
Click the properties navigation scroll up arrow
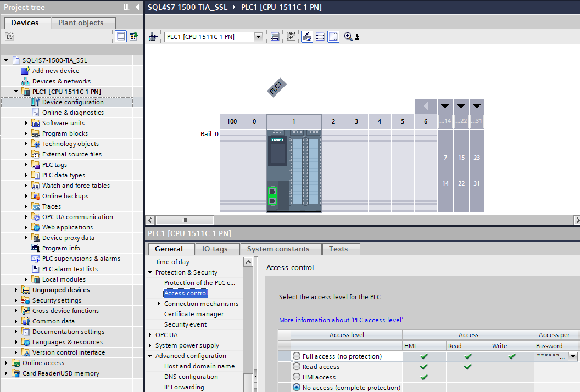[248, 262]
